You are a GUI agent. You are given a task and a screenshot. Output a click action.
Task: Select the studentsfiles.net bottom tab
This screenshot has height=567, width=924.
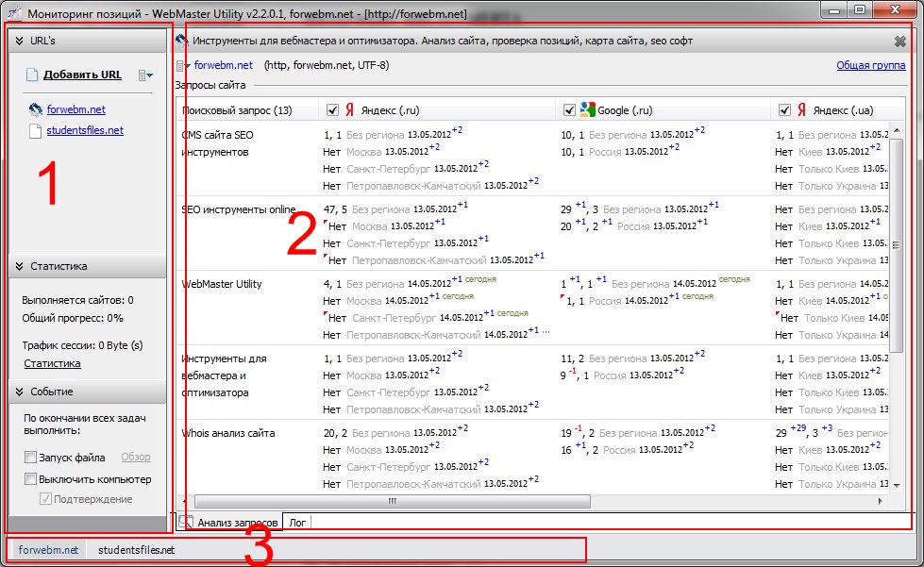(x=136, y=549)
